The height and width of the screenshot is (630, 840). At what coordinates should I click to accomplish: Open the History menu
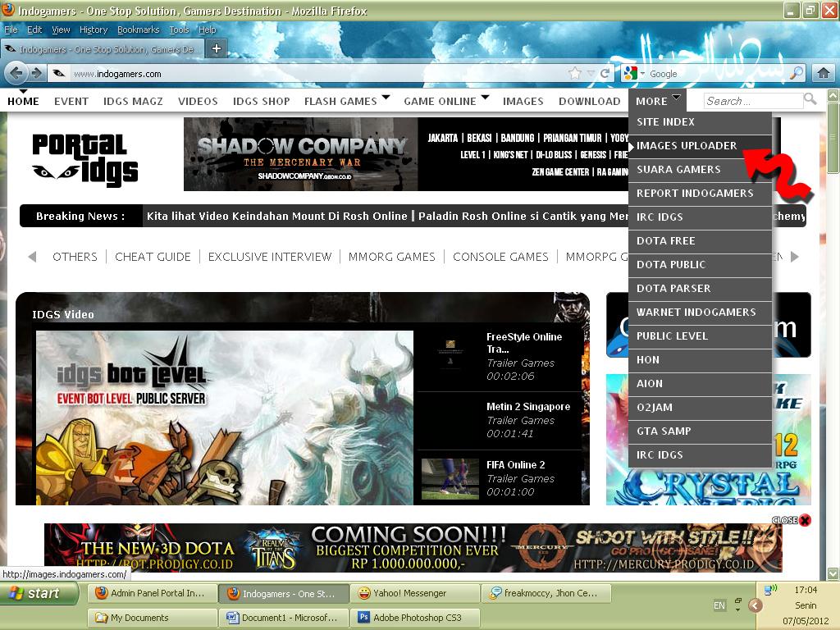coord(94,30)
